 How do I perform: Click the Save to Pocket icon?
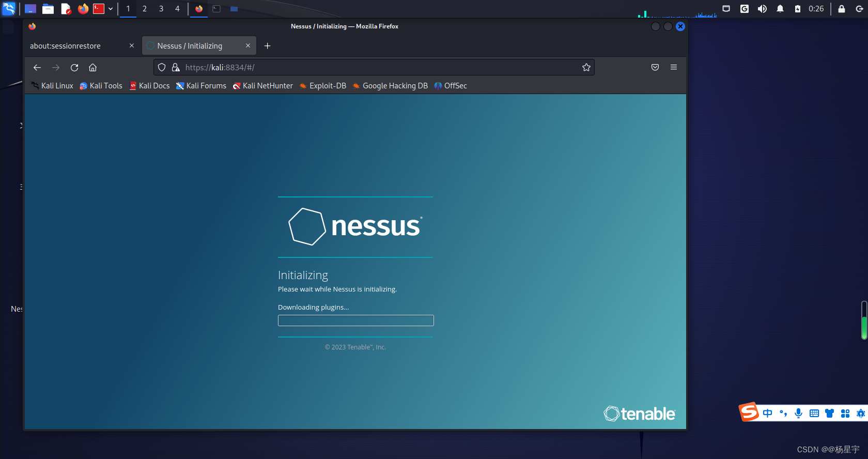655,68
